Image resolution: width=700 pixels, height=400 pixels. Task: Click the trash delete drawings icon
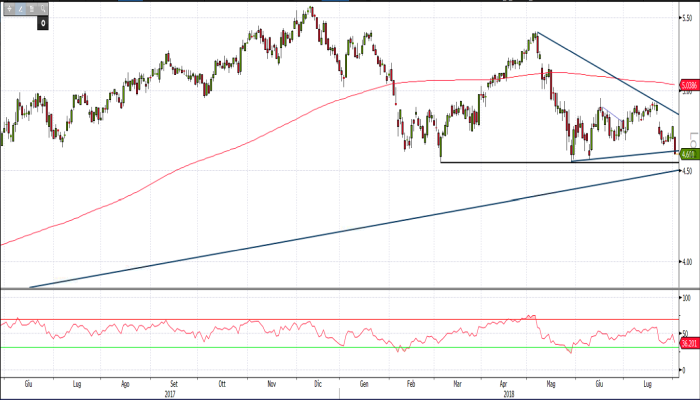[x=32, y=8]
